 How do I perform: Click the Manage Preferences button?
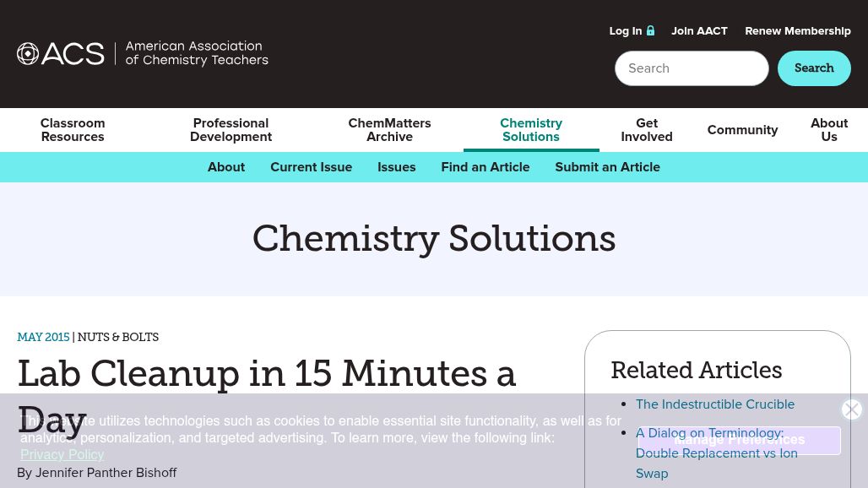pyautogui.click(x=739, y=440)
